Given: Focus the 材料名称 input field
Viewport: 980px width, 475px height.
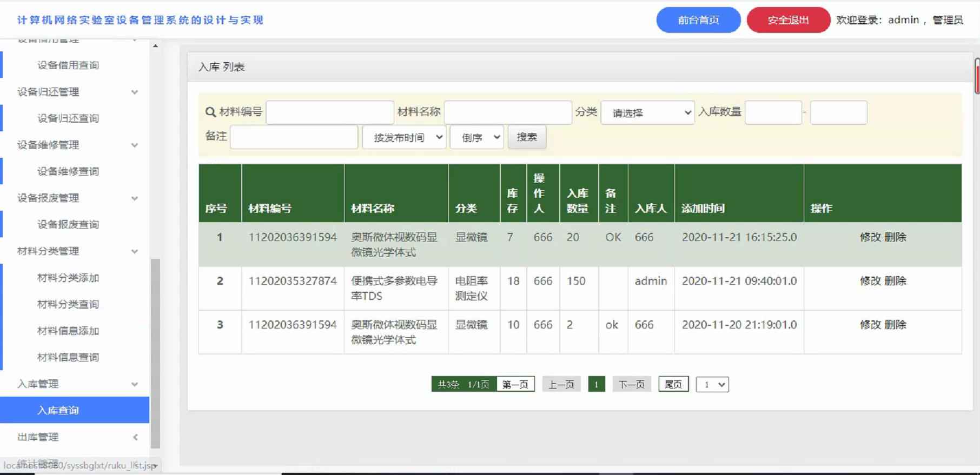Looking at the screenshot, I should coord(508,112).
